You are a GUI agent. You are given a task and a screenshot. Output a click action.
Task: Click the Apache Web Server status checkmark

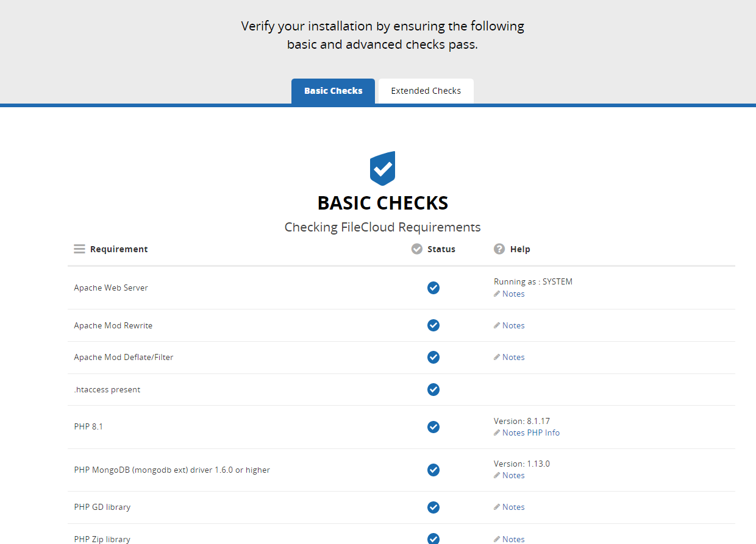[433, 288]
